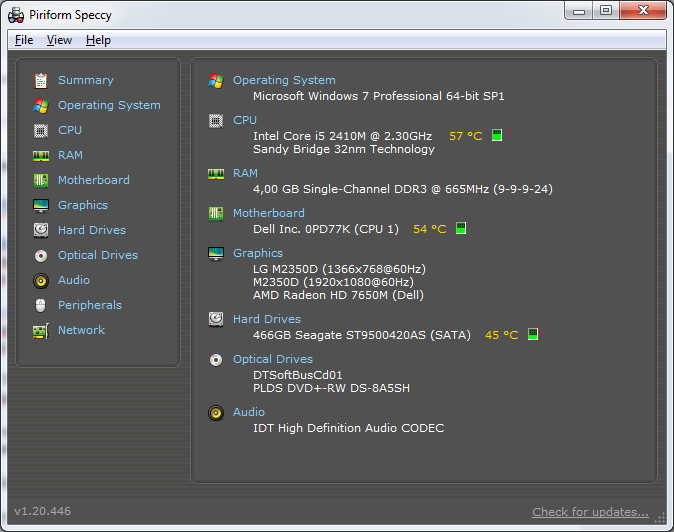Open the RAM heading link in summary

[245, 173]
